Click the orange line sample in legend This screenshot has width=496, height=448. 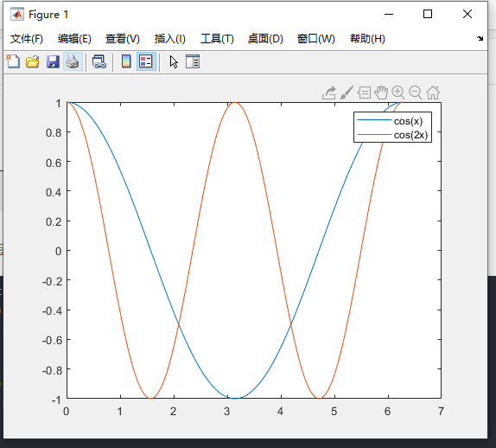pyautogui.click(x=374, y=135)
